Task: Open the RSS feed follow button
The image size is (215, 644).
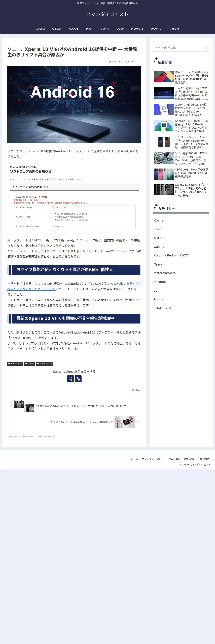Action: click(x=78, y=379)
